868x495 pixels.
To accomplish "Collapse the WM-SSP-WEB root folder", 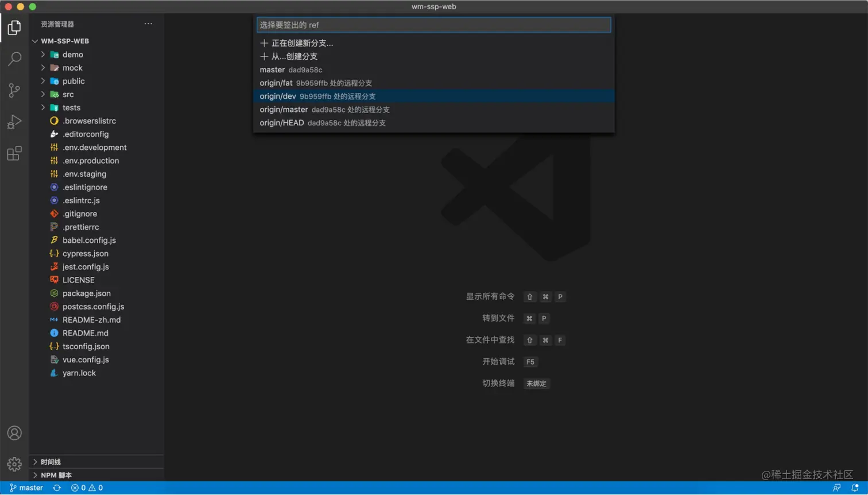I will [35, 41].
